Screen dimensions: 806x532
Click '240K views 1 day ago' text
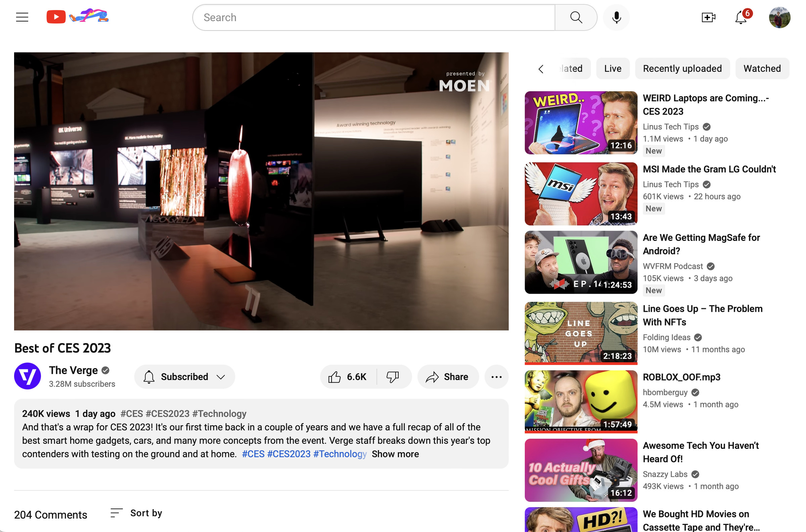69,414
